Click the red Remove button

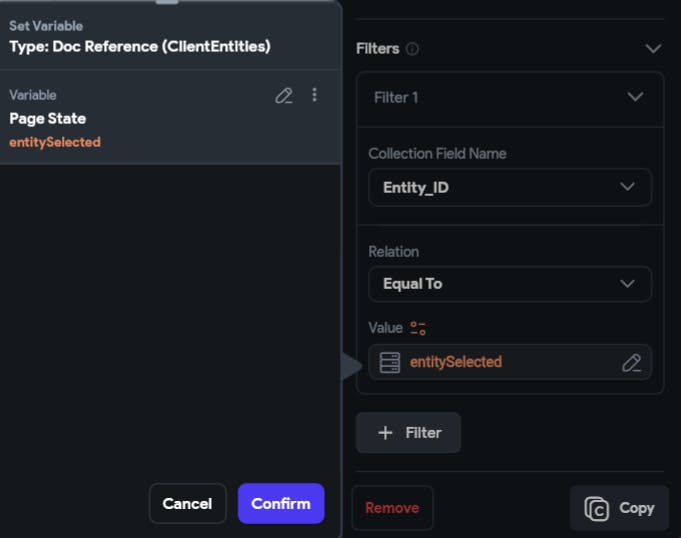point(392,508)
